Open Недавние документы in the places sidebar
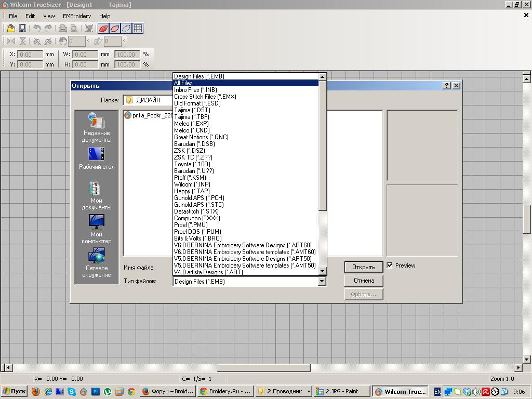This screenshot has height=399, width=532. coord(97,128)
